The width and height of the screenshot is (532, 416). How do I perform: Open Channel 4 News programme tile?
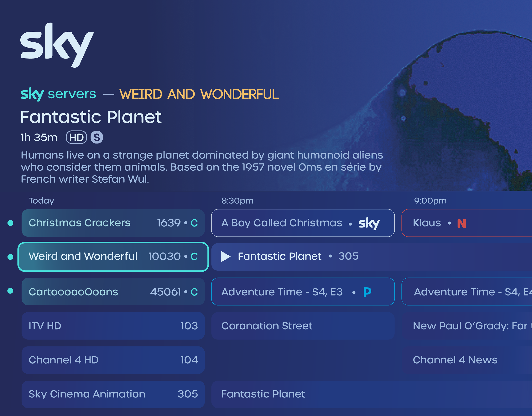point(467,360)
